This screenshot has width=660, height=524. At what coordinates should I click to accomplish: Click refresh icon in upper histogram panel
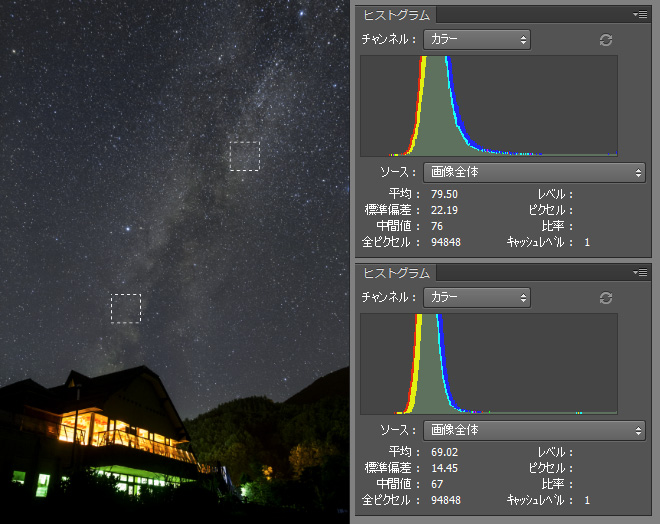(606, 40)
